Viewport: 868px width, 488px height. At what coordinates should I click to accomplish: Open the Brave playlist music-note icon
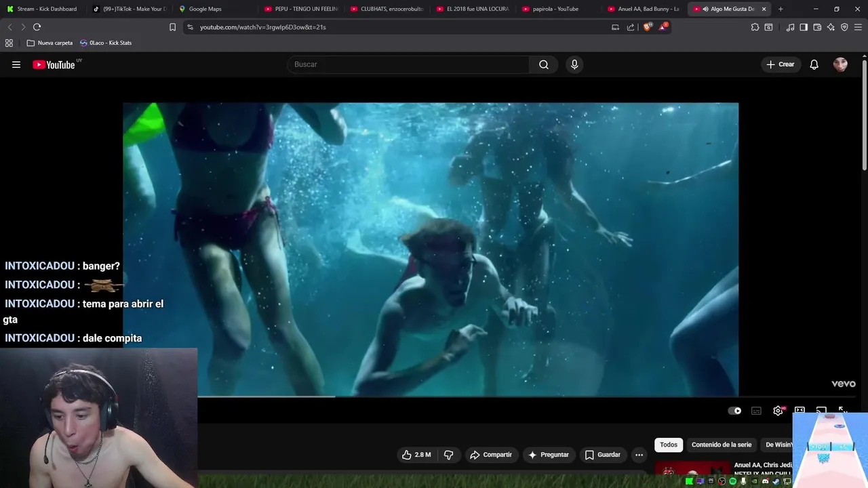click(790, 27)
